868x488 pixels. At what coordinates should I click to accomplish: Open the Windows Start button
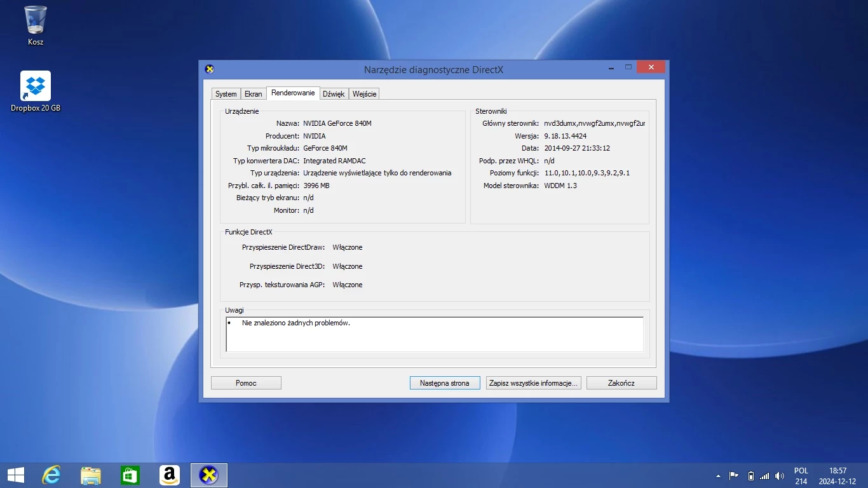[16, 475]
